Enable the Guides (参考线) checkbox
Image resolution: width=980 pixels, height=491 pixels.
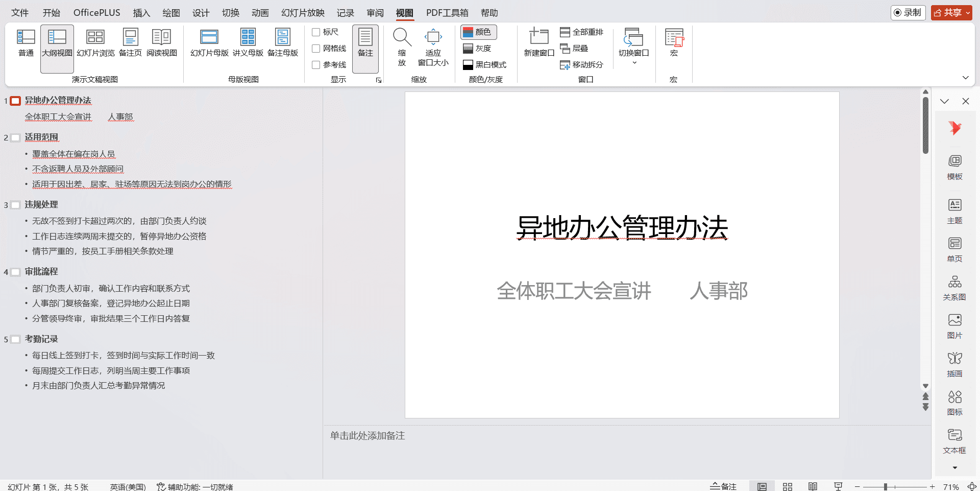[316, 65]
